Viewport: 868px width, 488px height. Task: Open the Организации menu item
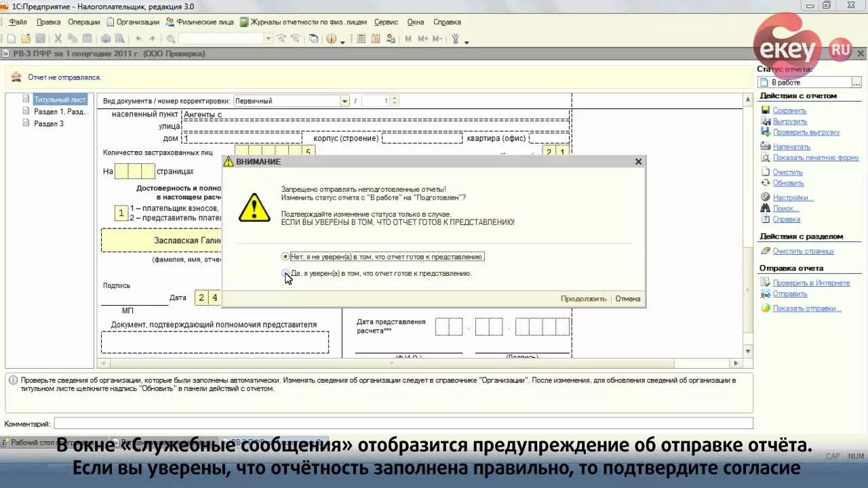click(133, 22)
